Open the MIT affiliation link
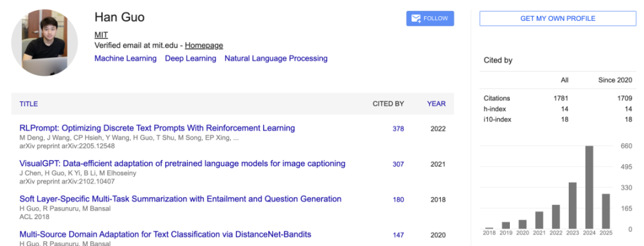 pyautogui.click(x=101, y=35)
